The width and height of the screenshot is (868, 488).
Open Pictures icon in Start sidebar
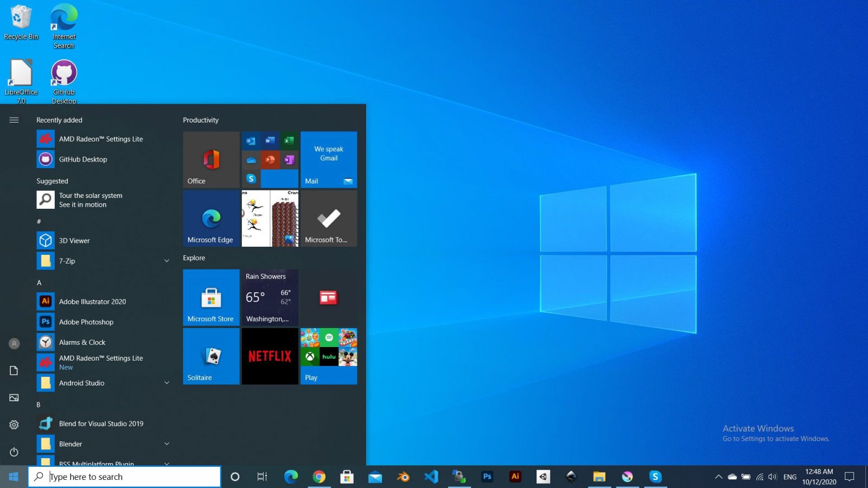[x=14, y=397]
